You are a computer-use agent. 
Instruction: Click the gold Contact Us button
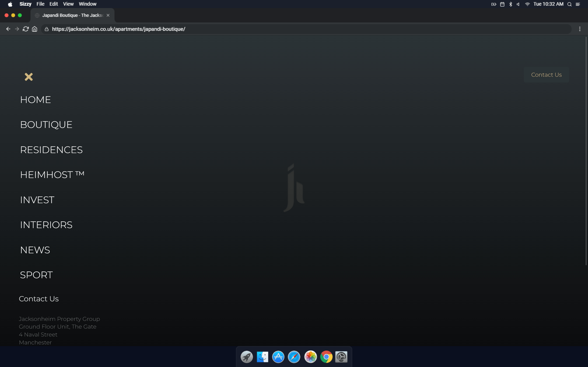click(x=546, y=75)
